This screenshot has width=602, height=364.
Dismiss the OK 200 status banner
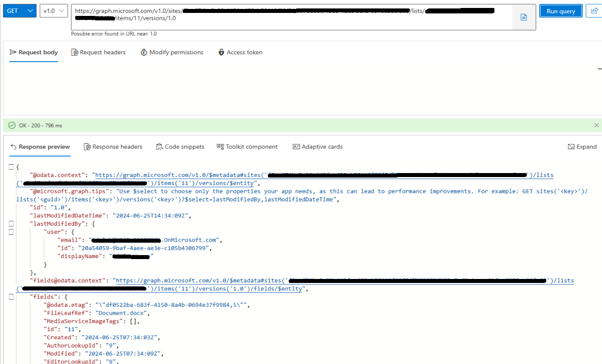tap(596, 125)
